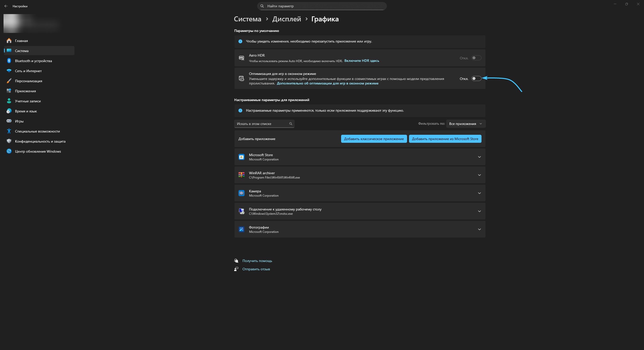Enable Оптимизация для игр в оконном режиме
This screenshot has height=350, width=644.
point(476,79)
